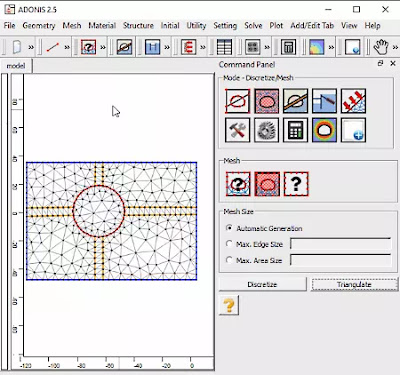Click the new document toolbar icon

coord(16,47)
